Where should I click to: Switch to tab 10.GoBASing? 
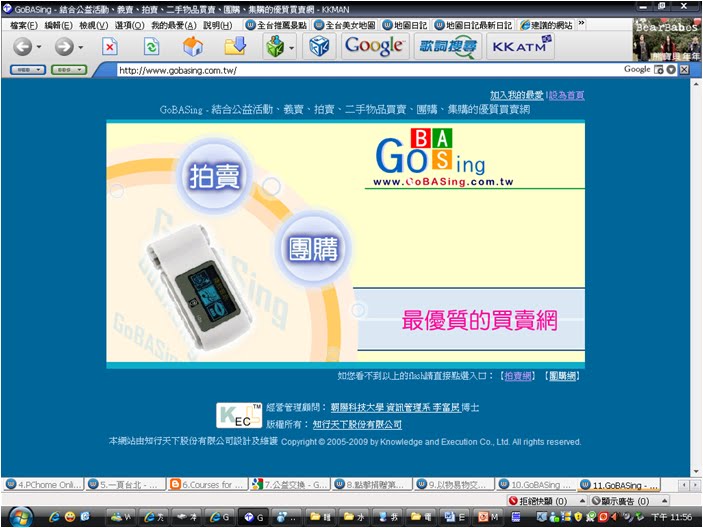[x=536, y=485]
